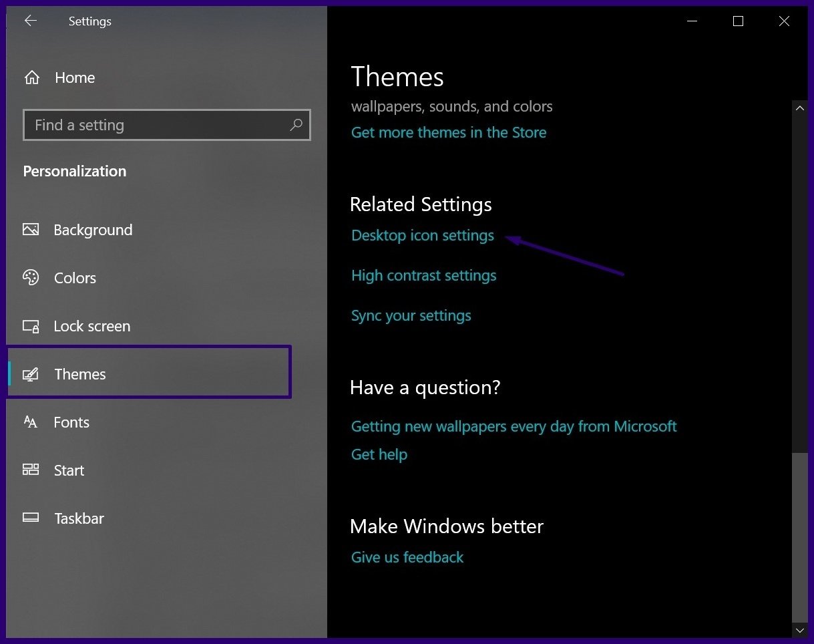Image resolution: width=814 pixels, height=644 pixels.
Task: Click the Lock screen monitor icon
Action: 31,326
